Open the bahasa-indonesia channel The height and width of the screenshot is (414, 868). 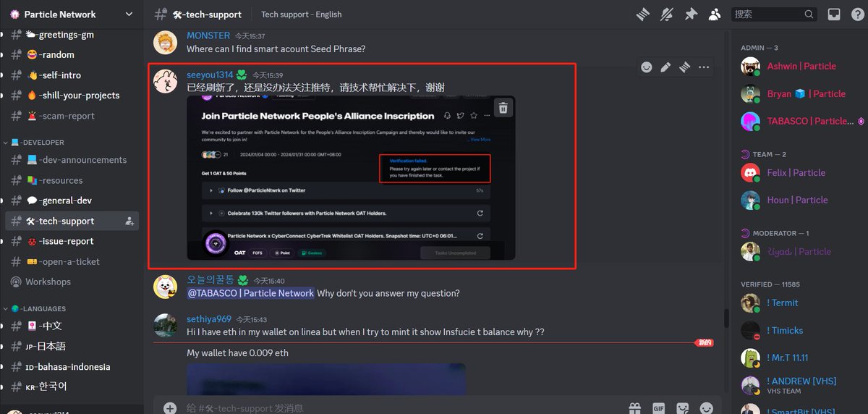click(72, 366)
